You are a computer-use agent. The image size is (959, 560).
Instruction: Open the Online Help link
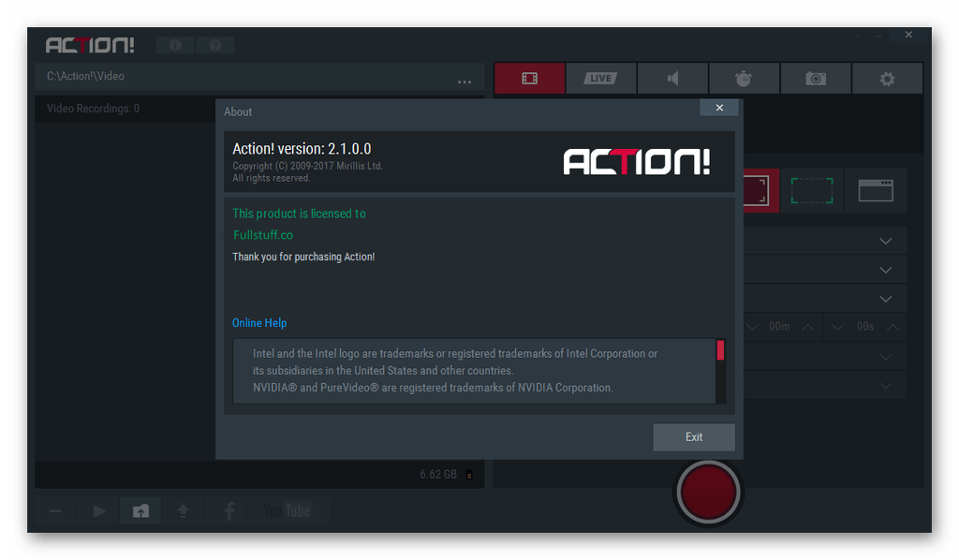pyautogui.click(x=259, y=323)
